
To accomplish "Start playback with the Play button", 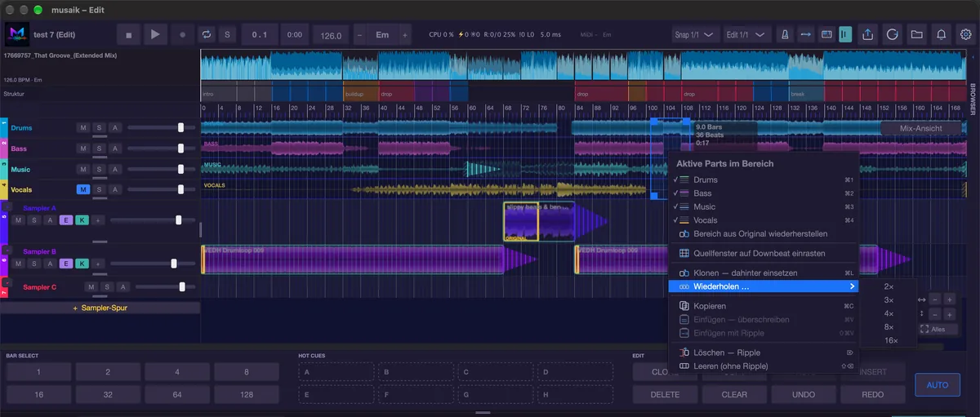I will (x=155, y=35).
